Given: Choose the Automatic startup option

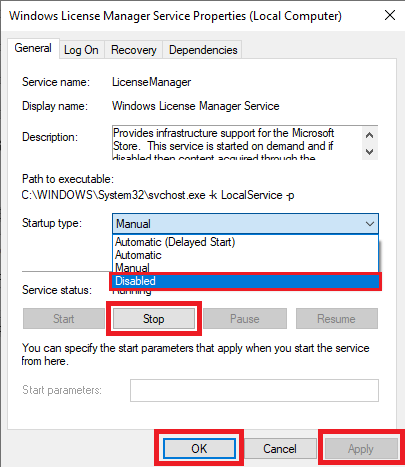Looking at the screenshot, I should click(x=245, y=255).
